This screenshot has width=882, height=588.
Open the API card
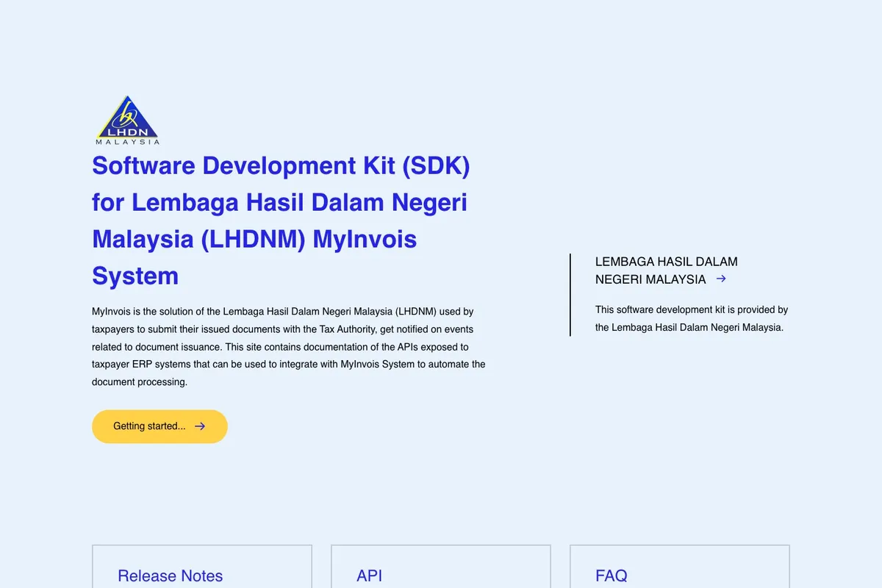click(x=441, y=567)
